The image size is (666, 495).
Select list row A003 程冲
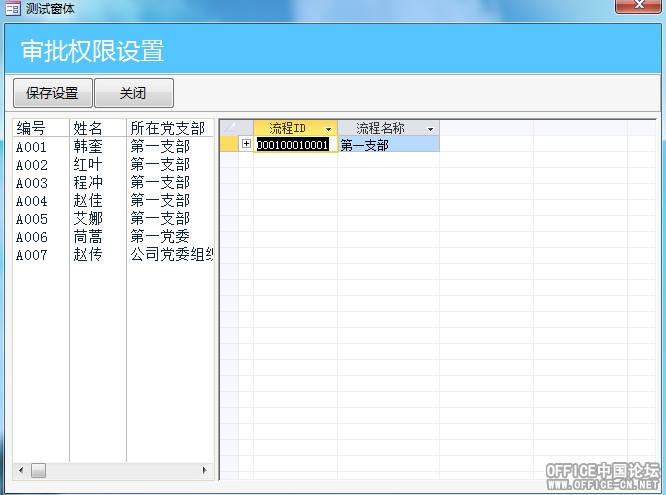113,182
